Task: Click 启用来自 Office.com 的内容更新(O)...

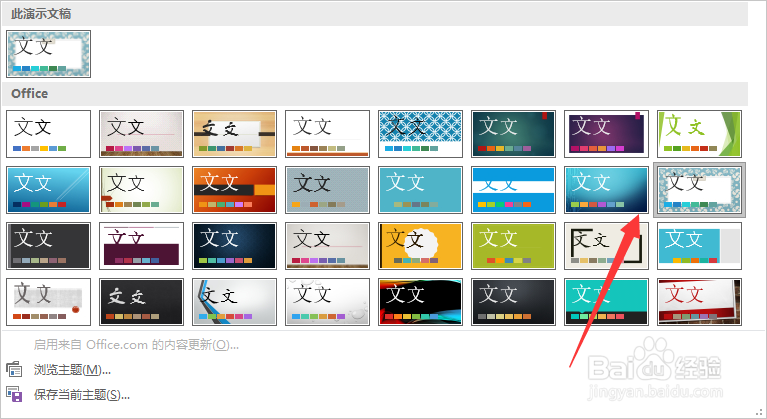Action: pyautogui.click(x=136, y=345)
